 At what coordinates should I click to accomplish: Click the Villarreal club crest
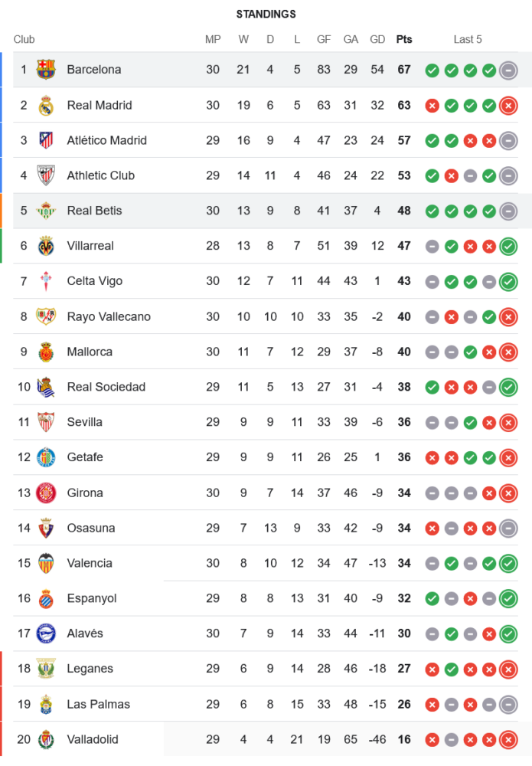point(46,246)
